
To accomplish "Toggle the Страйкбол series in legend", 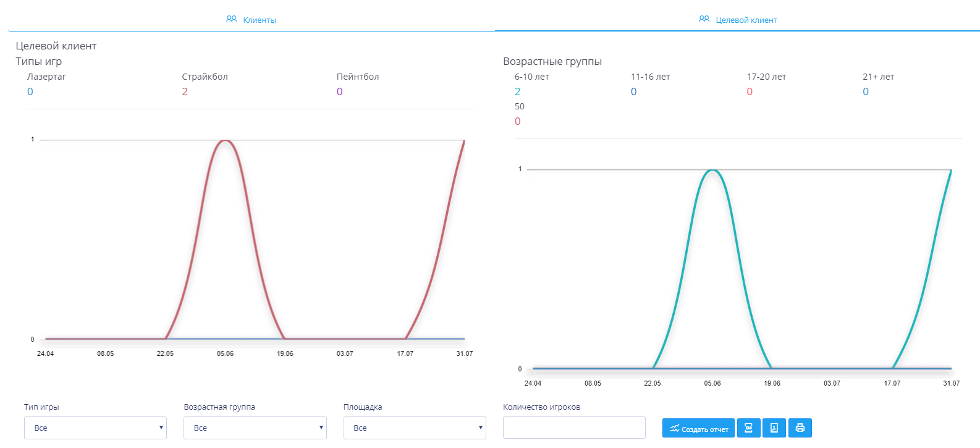I will pyautogui.click(x=205, y=77).
